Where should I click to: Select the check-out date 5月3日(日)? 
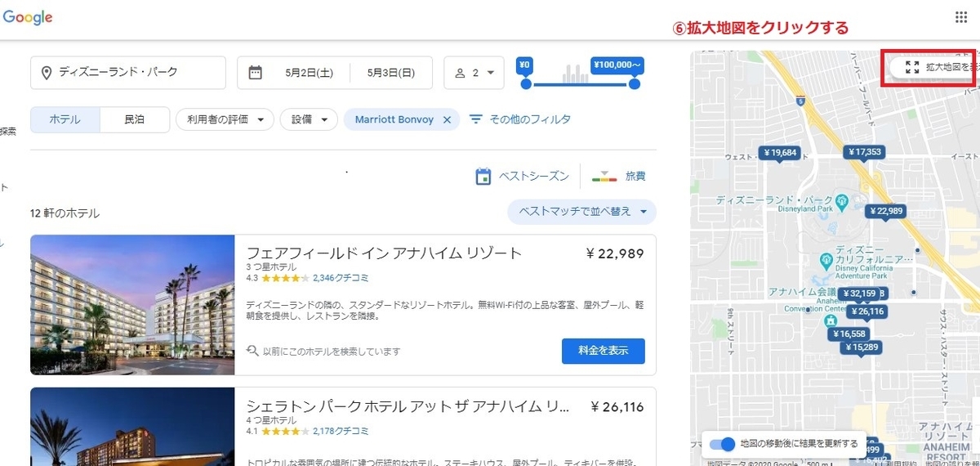(x=391, y=73)
